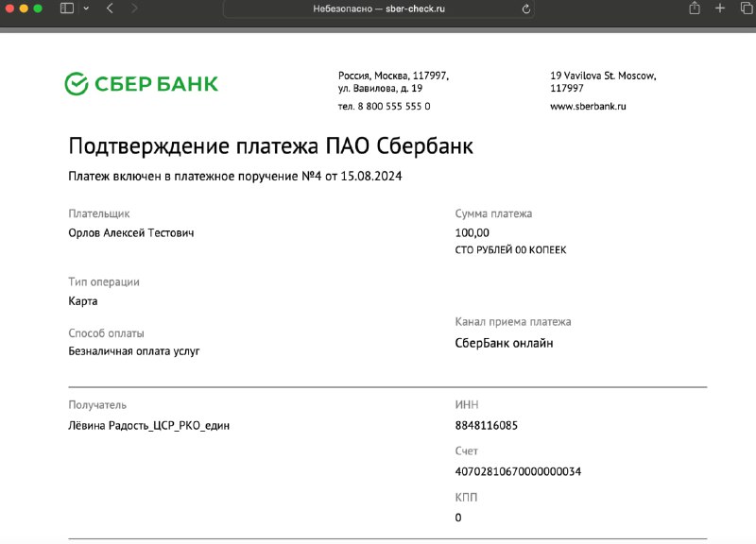This screenshot has width=756, height=544.
Task: Click the 'Тип операции' label
Action: point(104,282)
